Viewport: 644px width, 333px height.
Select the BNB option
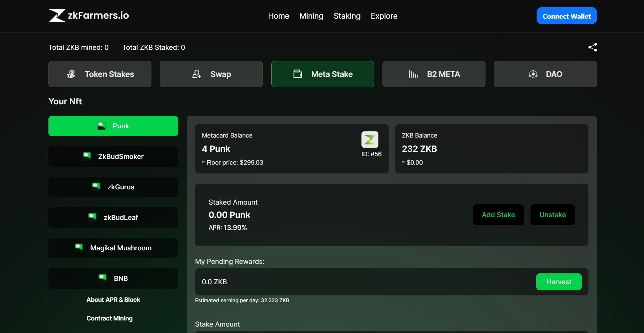click(x=113, y=278)
